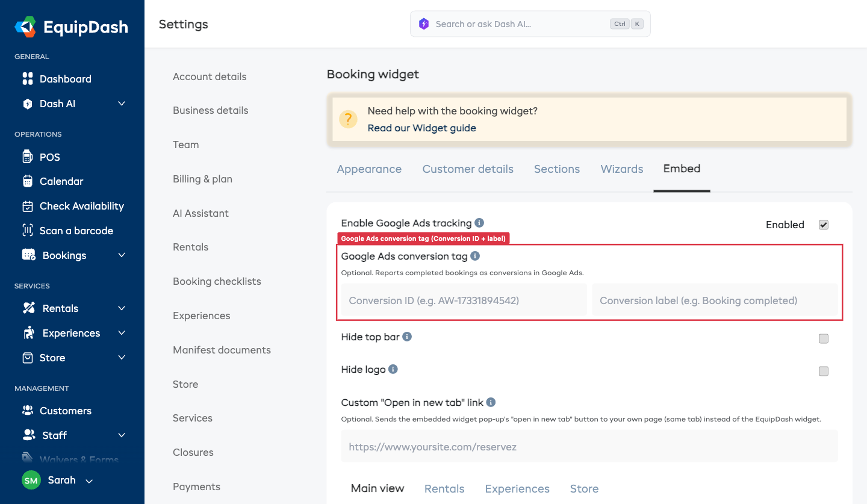Click the Conversion label input field
The image size is (867, 504).
pyautogui.click(x=715, y=300)
